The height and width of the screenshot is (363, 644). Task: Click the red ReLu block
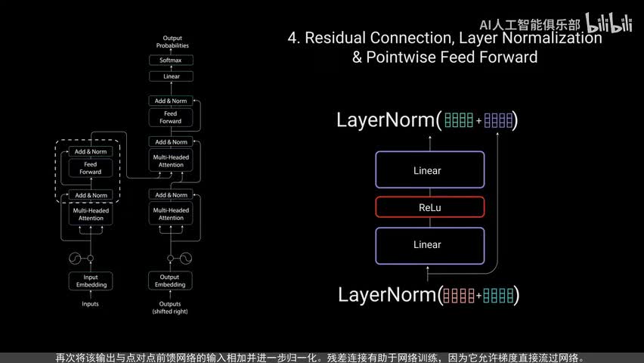click(x=429, y=207)
